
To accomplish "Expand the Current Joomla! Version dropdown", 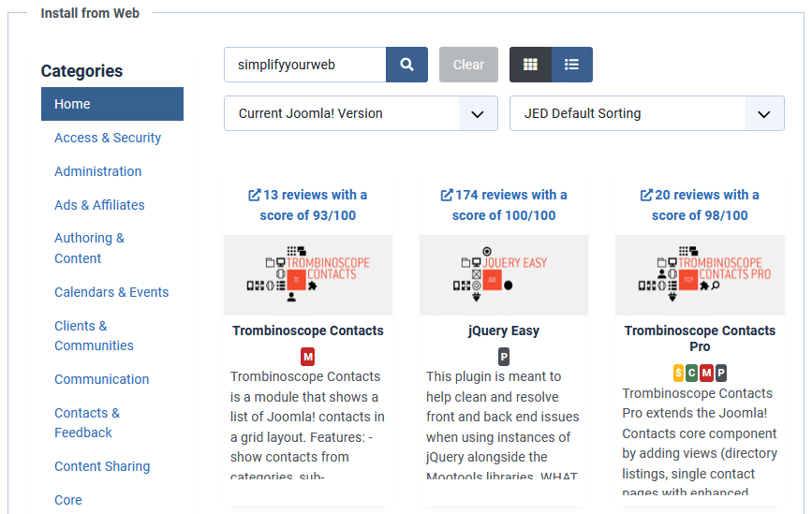I will click(x=361, y=113).
